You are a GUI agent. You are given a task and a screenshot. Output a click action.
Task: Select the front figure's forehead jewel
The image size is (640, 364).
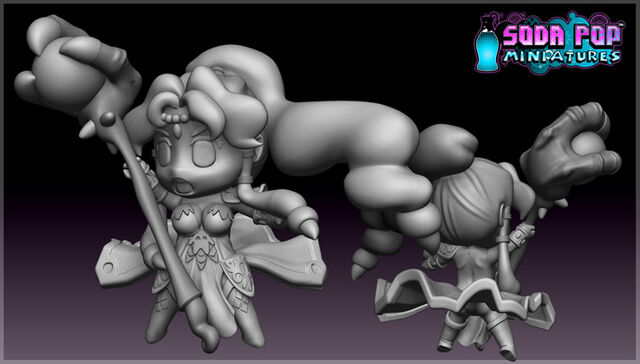176,131
